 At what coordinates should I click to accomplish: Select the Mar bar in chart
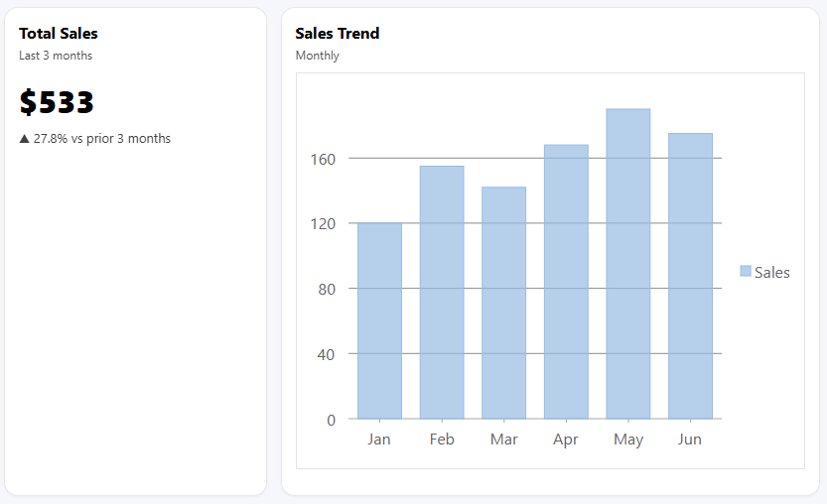coord(503,304)
